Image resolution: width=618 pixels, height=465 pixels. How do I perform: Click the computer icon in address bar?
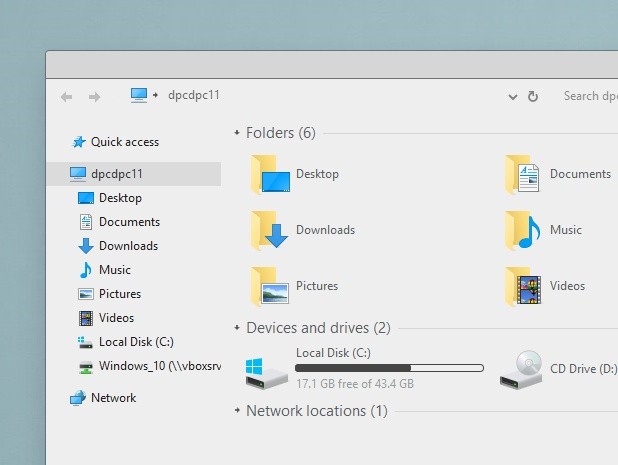point(139,95)
